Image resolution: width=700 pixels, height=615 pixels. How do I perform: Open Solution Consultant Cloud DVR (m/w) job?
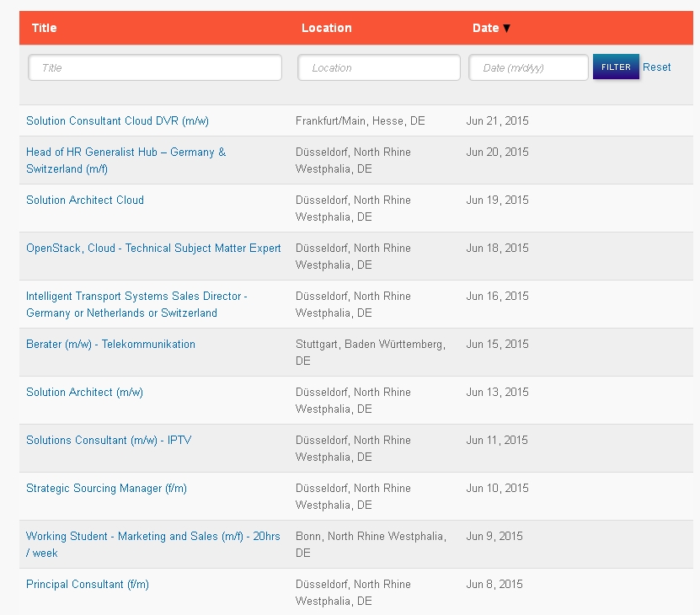(117, 121)
